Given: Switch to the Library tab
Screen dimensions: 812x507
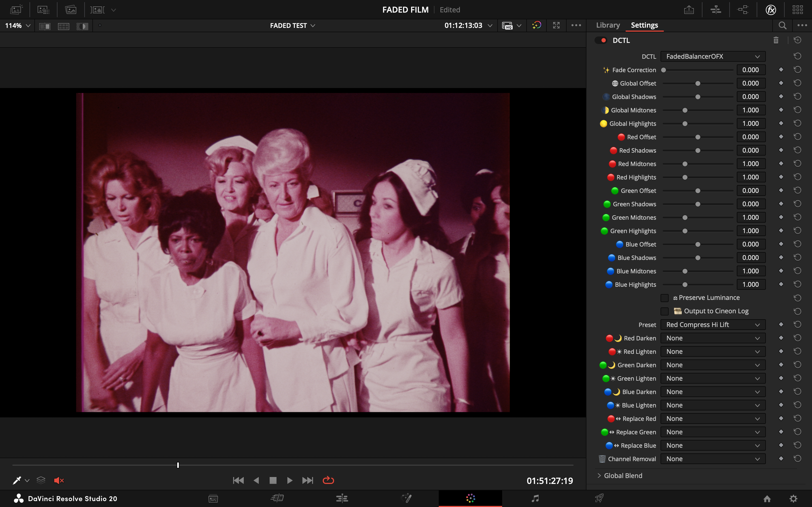Looking at the screenshot, I should pyautogui.click(x=608, y=25).
